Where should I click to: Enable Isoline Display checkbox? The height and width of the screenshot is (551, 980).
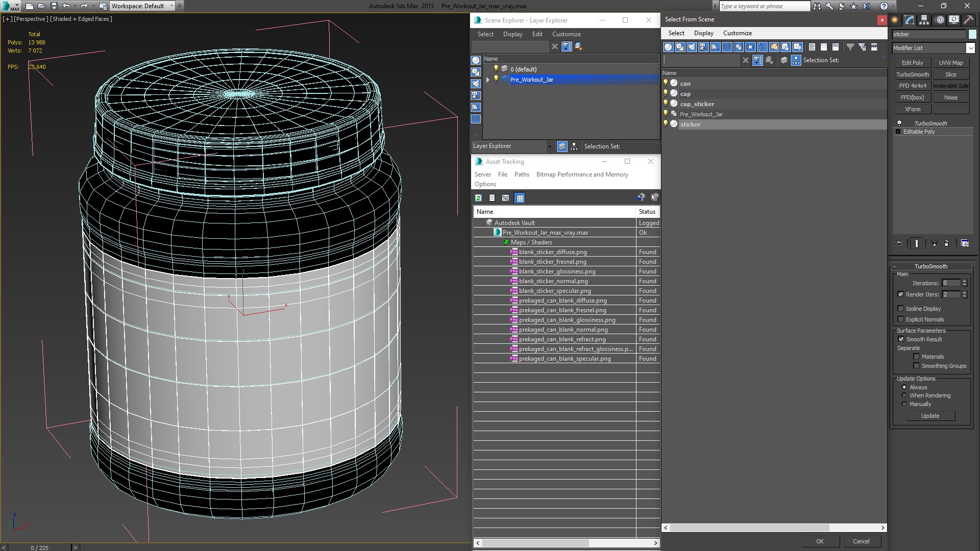900,309
